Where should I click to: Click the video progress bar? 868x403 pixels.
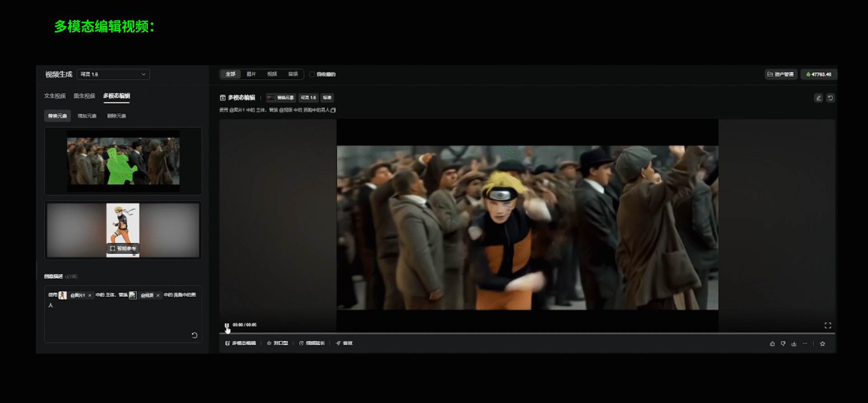527,333
